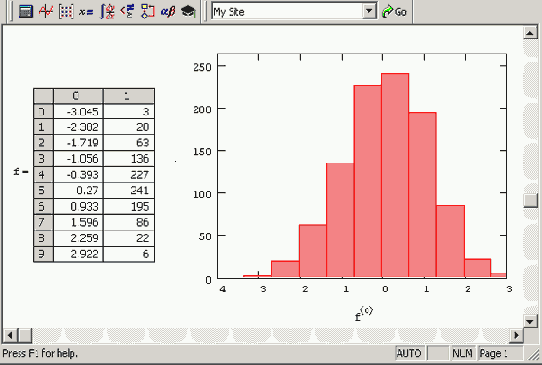Click the Go button
The image size is (542, 365).
point(394,12)
